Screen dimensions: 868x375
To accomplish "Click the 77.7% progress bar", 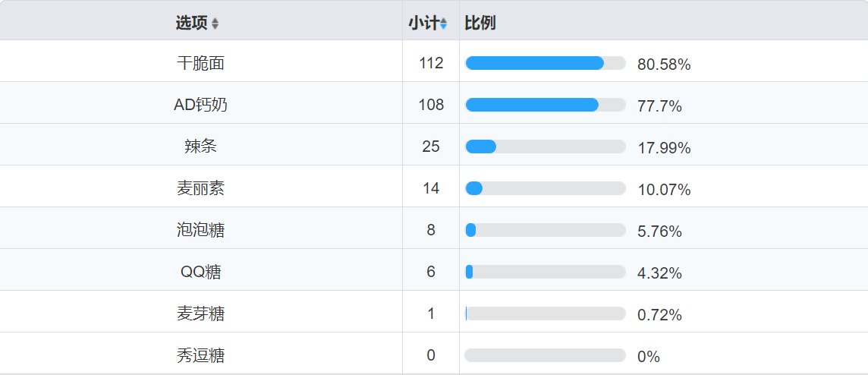I will (x=545, y=105).
